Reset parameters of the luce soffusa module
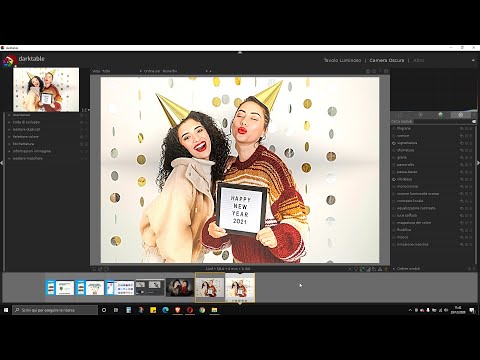Image resolution: width=480 pixels, height=360 pixels. pyautogui.click(x=466, y=216)
